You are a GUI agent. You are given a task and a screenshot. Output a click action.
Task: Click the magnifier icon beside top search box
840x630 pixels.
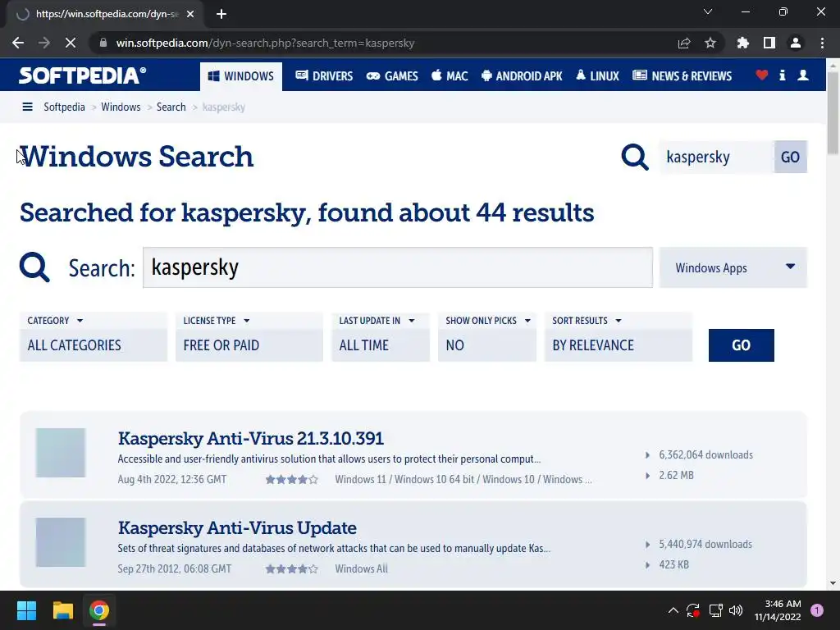click(x=635, y=157)
